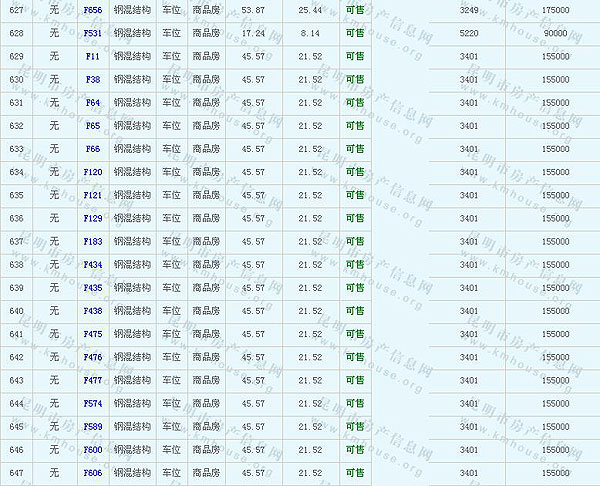Select unit F129 link

coord(93,218)
